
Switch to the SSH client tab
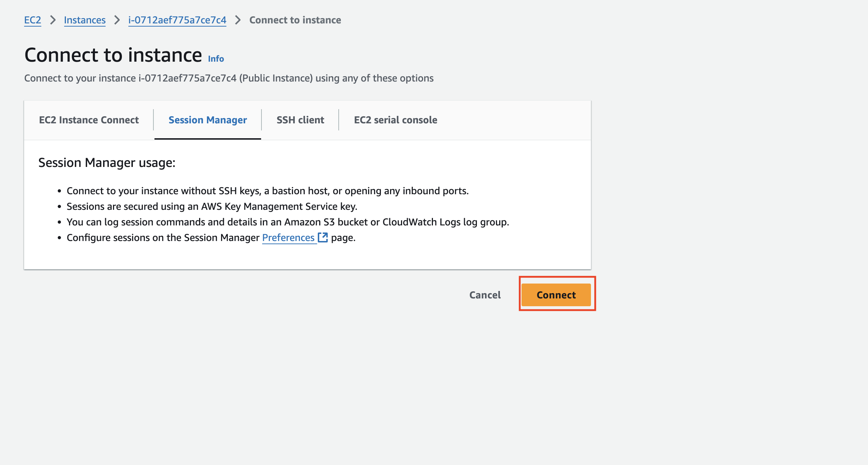[300, 120]
